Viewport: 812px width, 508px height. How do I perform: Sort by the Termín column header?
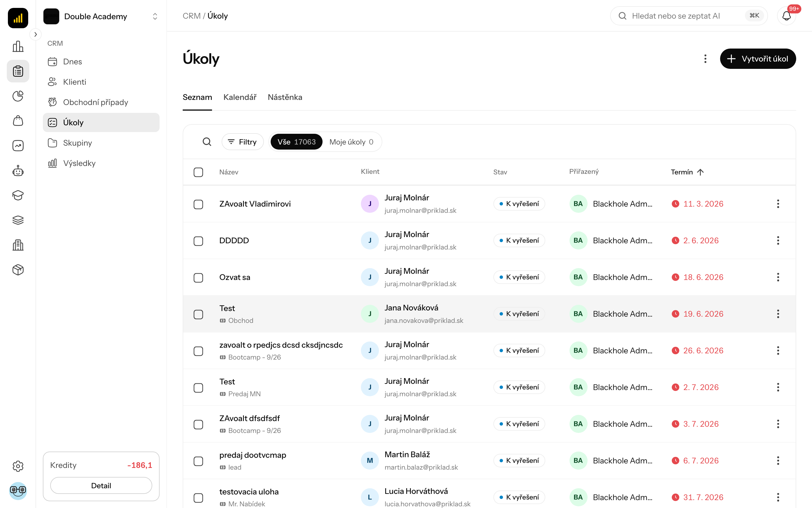[687, 172]
